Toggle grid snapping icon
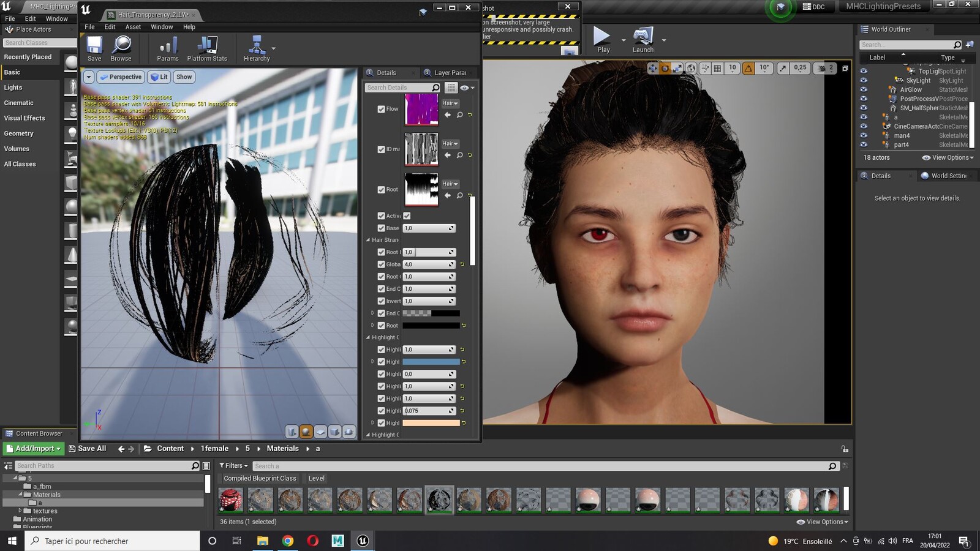The image size is (980, 551). 717,68
